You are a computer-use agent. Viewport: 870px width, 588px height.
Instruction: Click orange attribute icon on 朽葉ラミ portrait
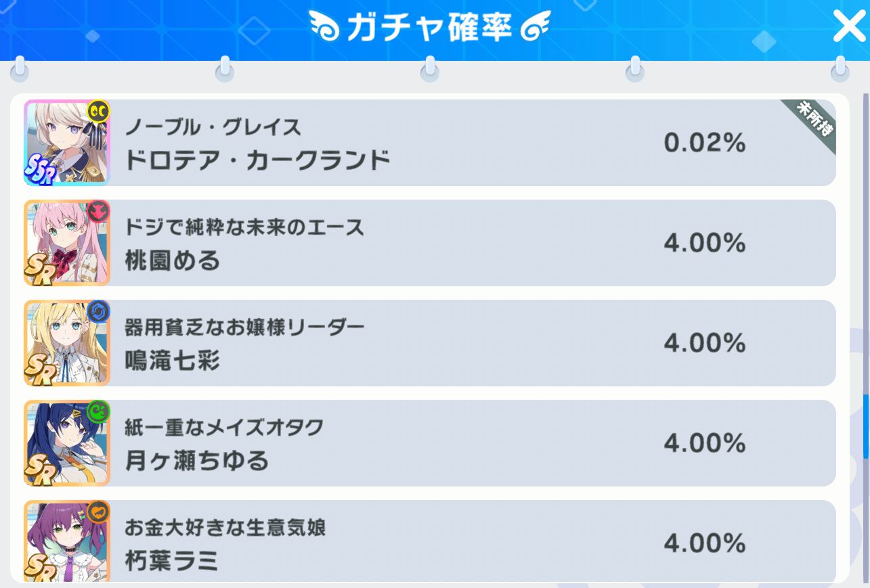[x=98, y=512]
